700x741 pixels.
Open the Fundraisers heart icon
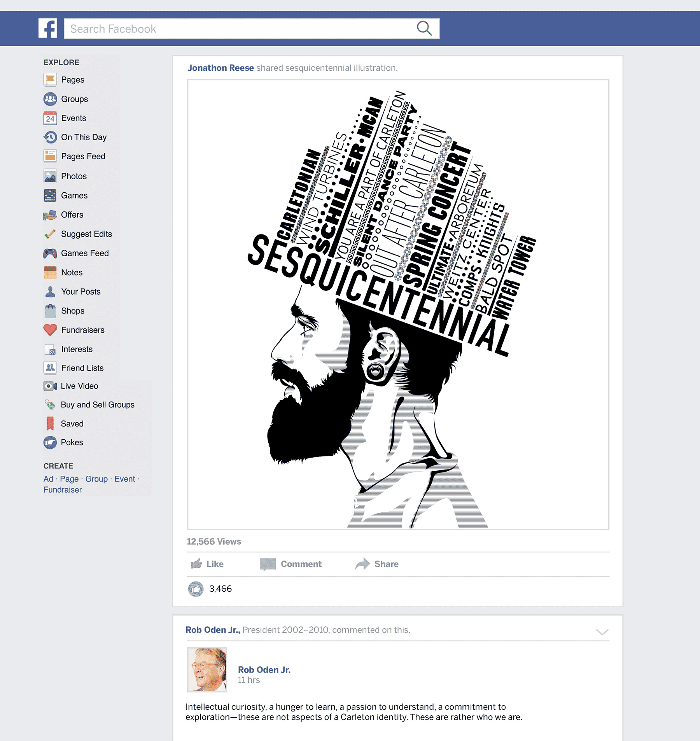(x=50, y=330)
